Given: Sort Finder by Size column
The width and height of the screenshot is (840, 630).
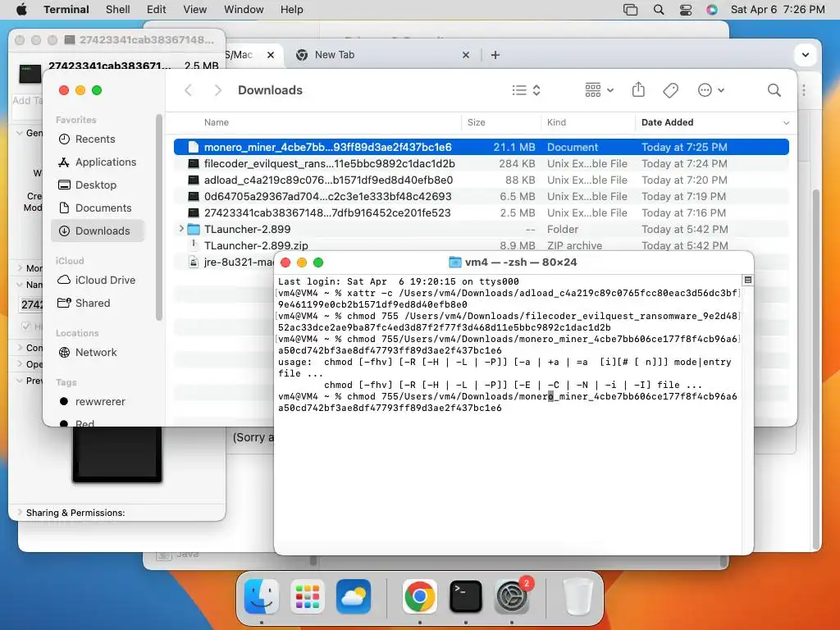Looking at the screenshot, I should (x=477, y=122).
